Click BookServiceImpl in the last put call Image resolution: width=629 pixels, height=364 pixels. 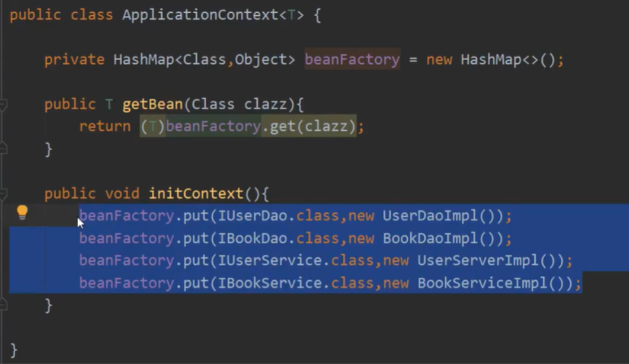coord(482,283)
